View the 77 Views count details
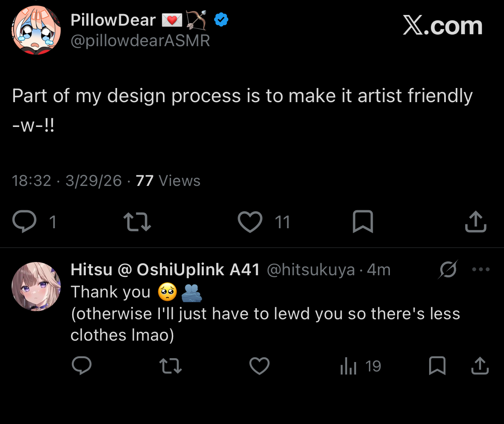504x424 pixels. point(168,181)
